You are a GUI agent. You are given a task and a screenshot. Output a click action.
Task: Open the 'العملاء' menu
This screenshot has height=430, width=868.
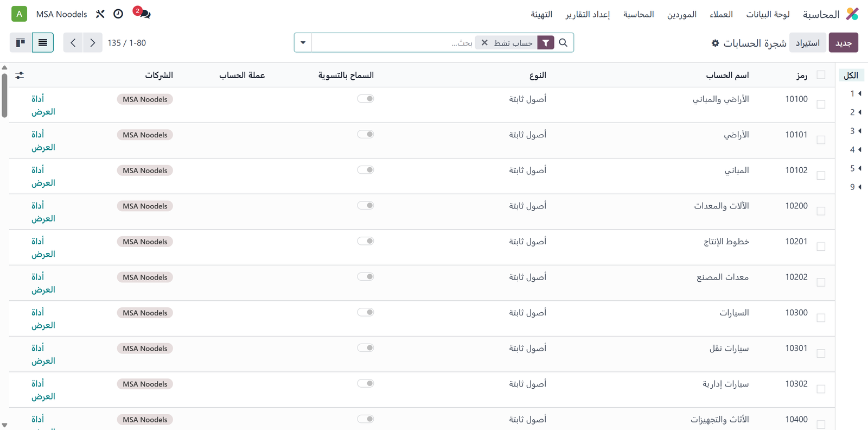[x=721, y=14]
